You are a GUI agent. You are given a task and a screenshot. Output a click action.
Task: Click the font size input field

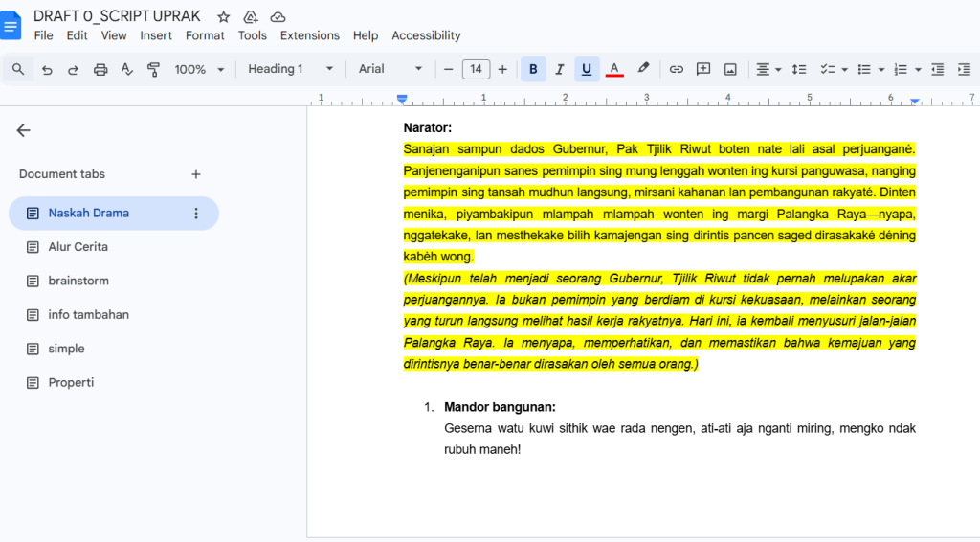coord(476,69)
